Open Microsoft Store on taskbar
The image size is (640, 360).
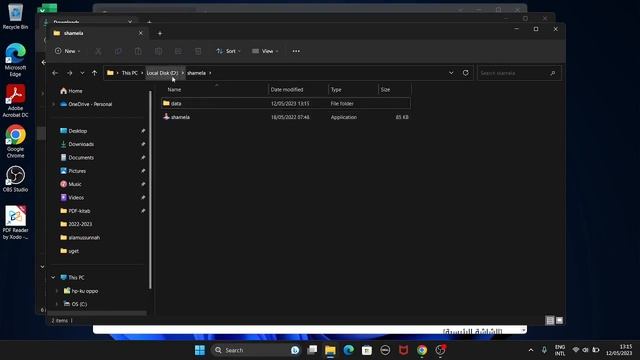[367, 350]
